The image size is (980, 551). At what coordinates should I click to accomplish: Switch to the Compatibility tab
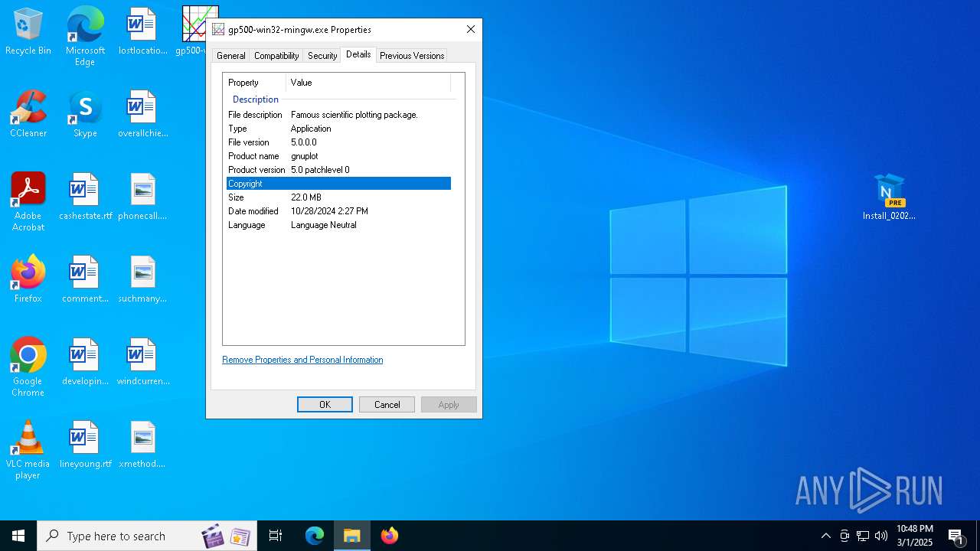tap(276, 56)
